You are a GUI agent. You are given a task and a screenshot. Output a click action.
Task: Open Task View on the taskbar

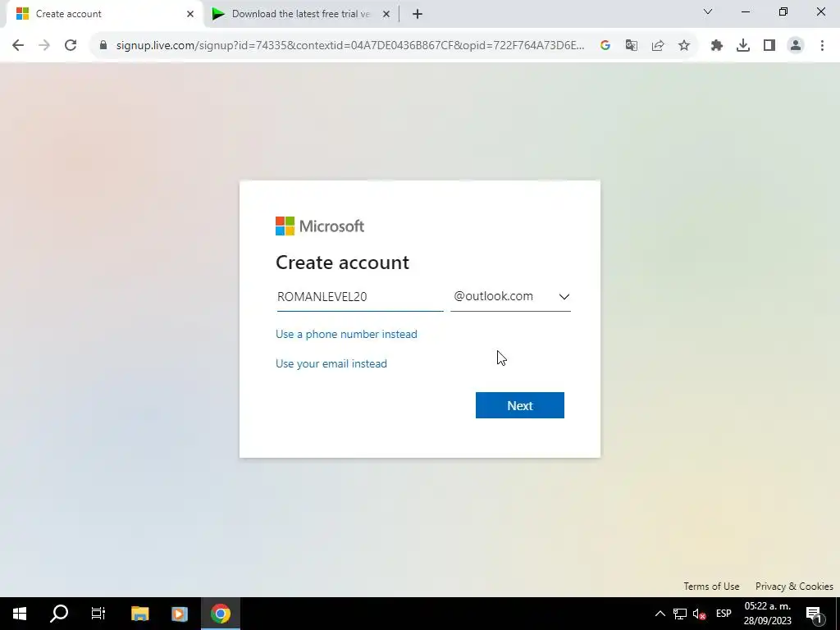[98, 614]
